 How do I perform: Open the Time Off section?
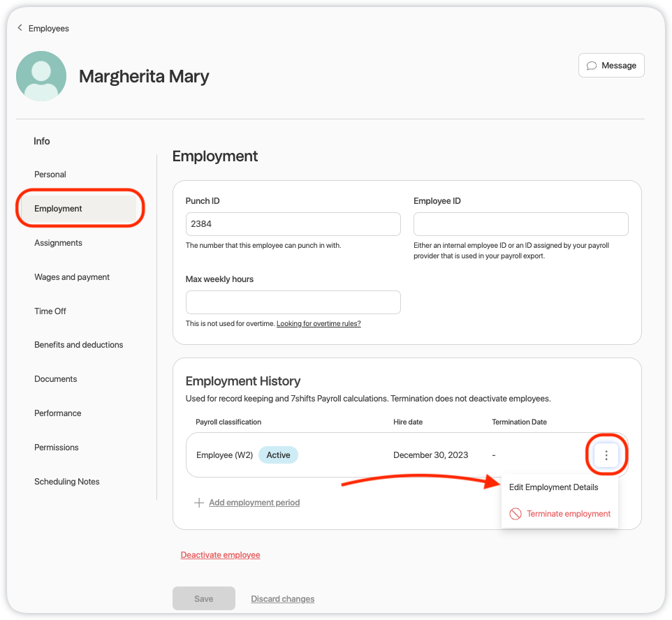pos(50,311)
